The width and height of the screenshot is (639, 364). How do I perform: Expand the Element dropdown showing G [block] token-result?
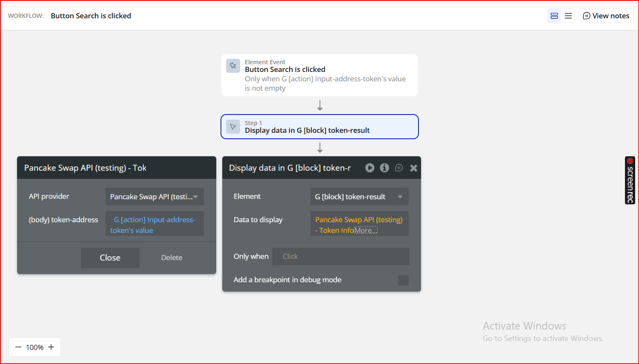(359, 197)
